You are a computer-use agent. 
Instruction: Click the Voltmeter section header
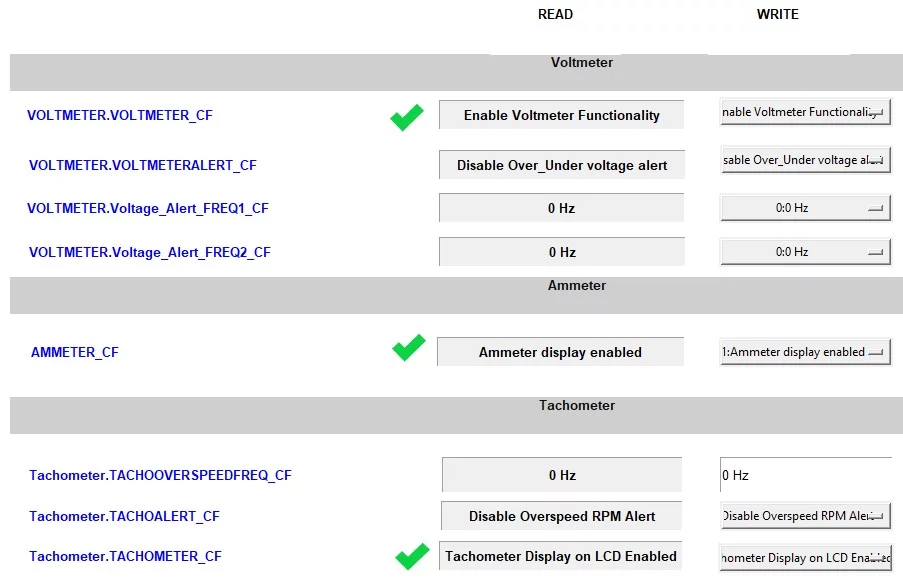coord(581,63)
